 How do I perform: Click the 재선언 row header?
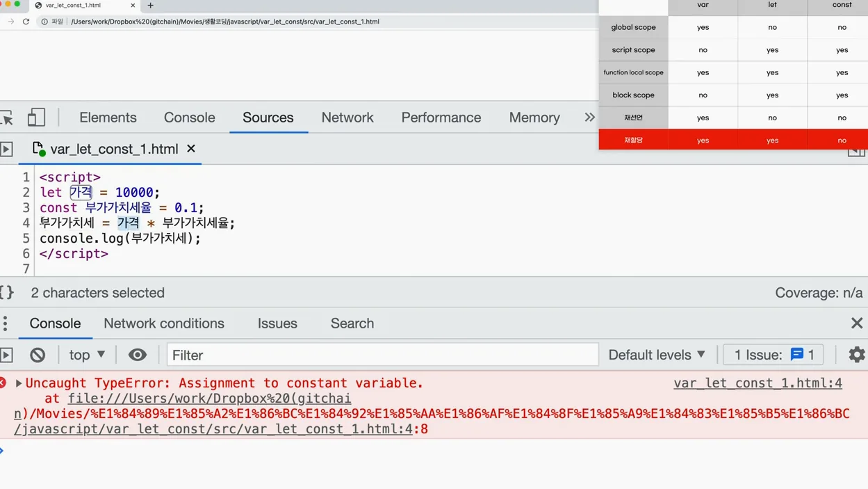(633, 118)
